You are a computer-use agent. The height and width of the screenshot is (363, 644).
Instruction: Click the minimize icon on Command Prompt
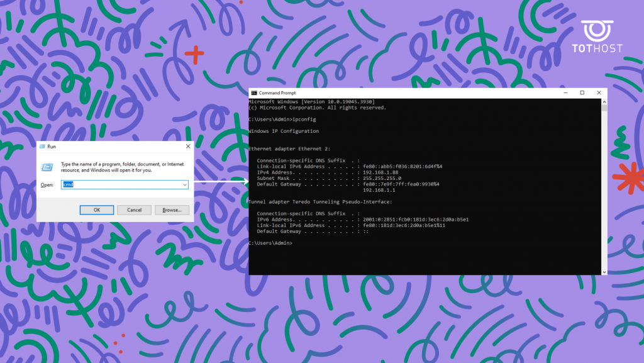pos(565,92)
